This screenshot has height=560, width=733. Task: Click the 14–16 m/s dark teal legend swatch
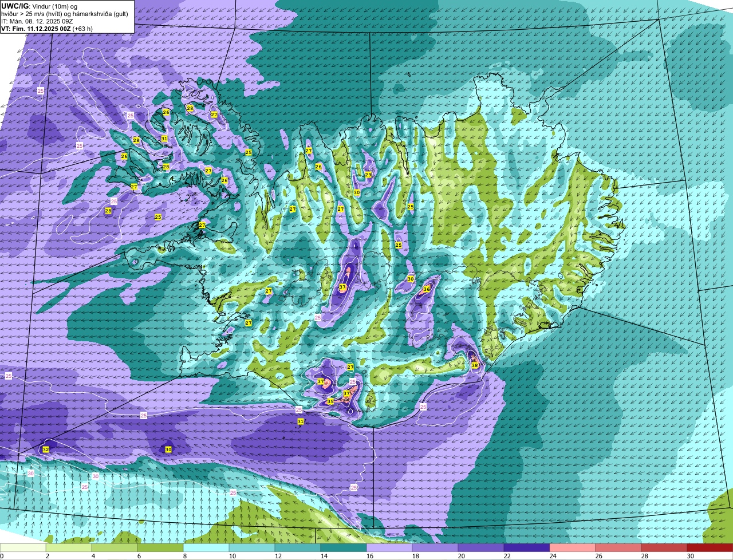[x=344, y=548]
